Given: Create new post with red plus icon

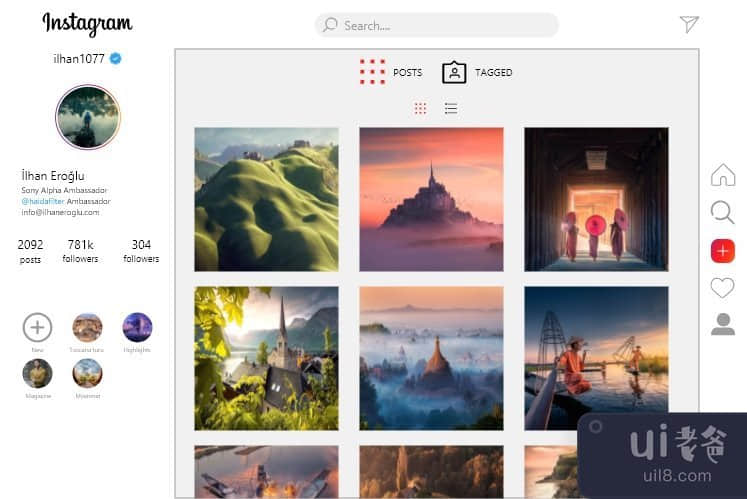Looking at the screenshot, I should coord(722,251).
